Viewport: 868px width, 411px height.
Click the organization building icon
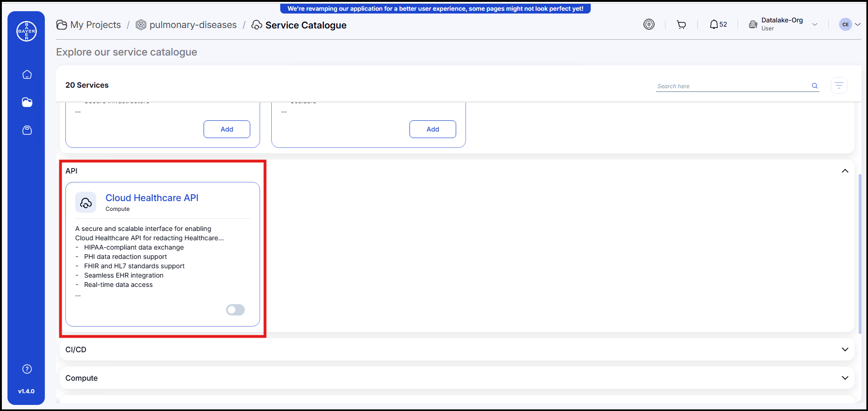point(753,24)
